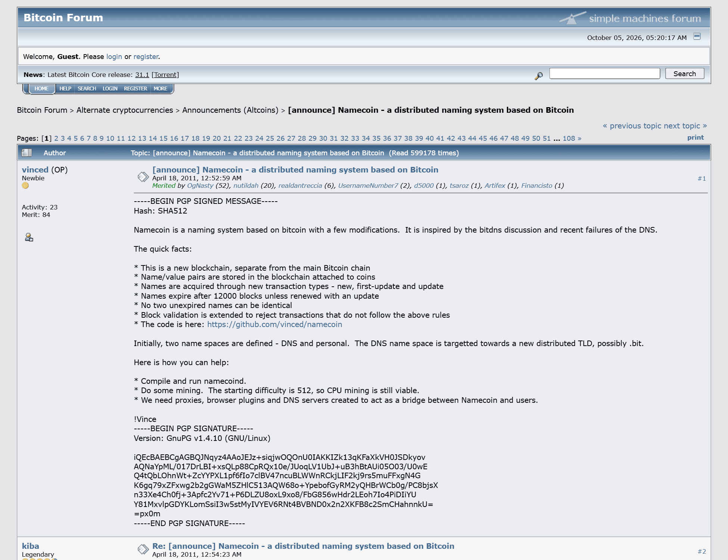The width and height of the screenshot is (728, 560).
Task: Open the Torrent download link
Action: click(x=165, y=75)
